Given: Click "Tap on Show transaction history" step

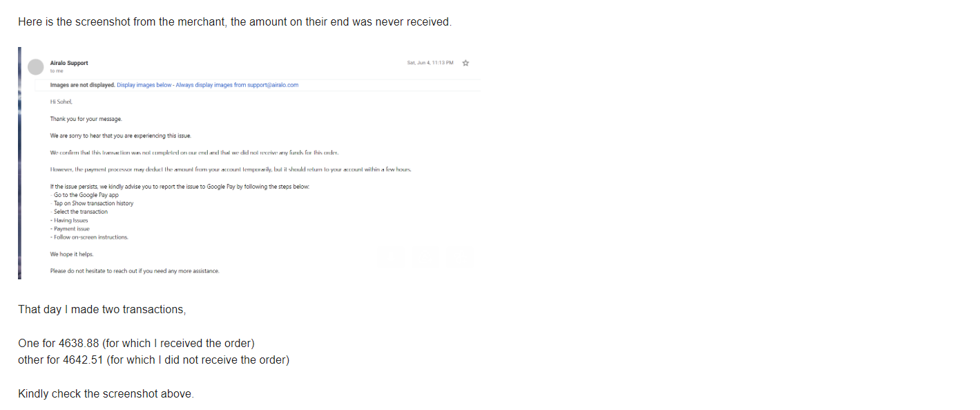Looking at the screenshot, I should (92, 203).
